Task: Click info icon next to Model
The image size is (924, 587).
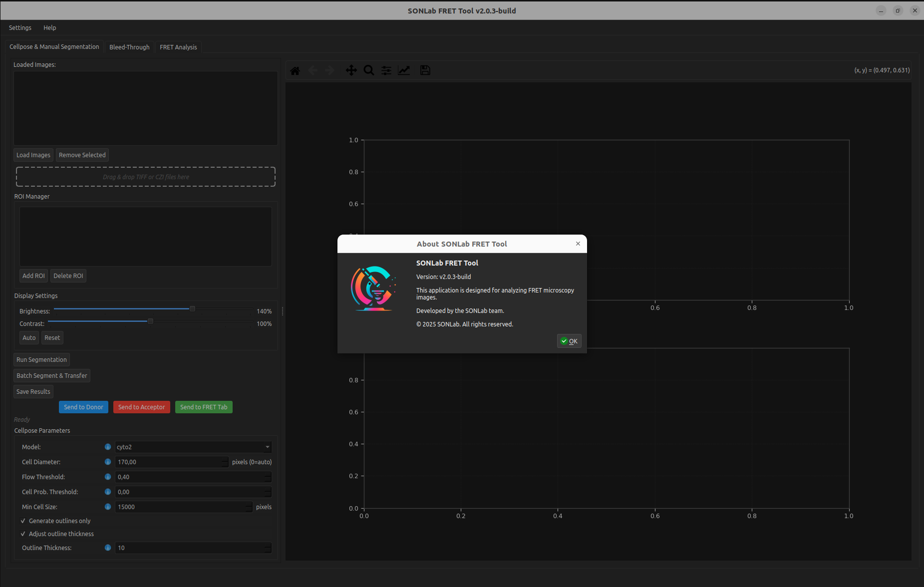Action: point(108,447)
